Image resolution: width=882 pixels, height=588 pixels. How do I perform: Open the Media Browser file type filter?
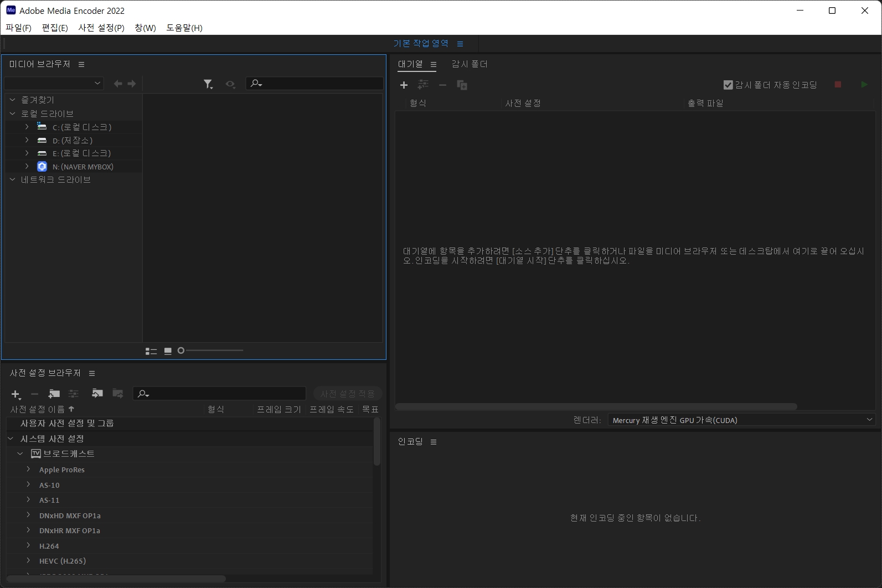coord(208,84)
